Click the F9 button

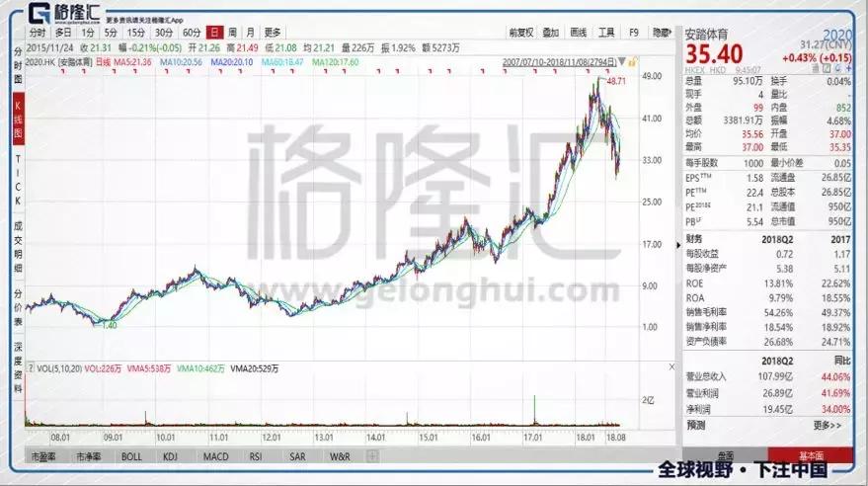click(x=634, y=33)
